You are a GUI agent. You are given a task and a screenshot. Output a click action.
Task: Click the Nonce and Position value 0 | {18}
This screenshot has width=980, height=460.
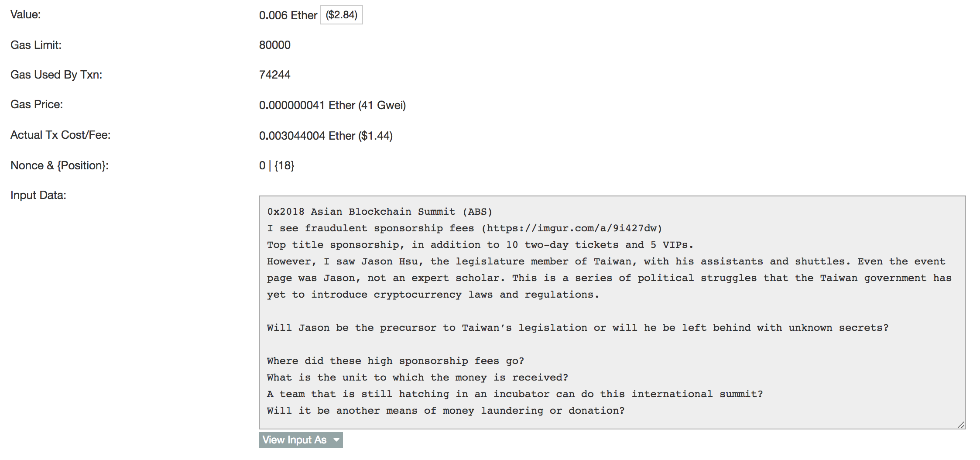pyautogui.click(x=277, y=165)
